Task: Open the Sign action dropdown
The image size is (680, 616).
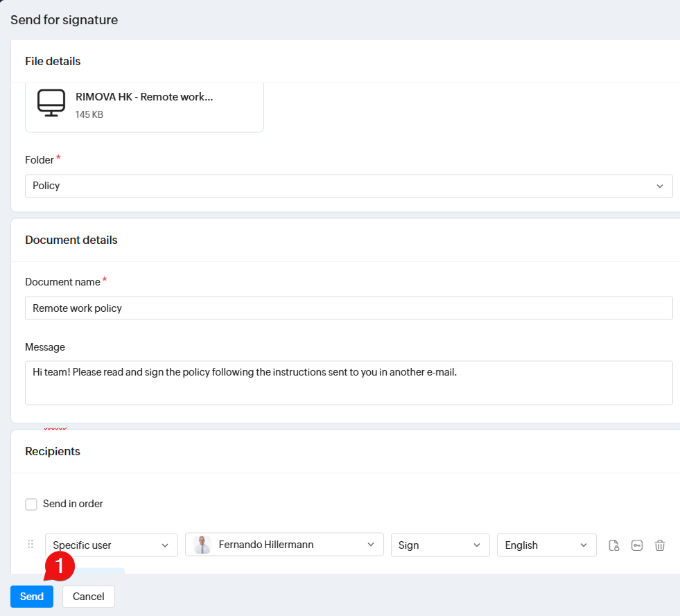Action: pyautogui.click(x=439, y=545)
